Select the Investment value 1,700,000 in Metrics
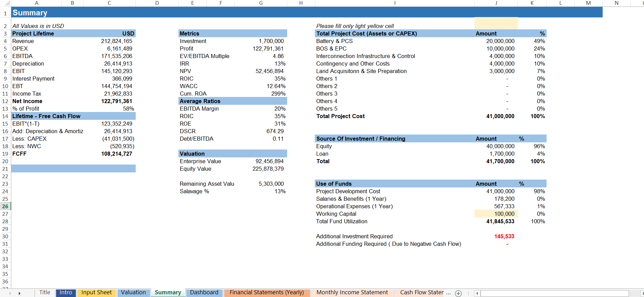Image resolution: width=644 pixels, height=297 pixels. point(271,41)
